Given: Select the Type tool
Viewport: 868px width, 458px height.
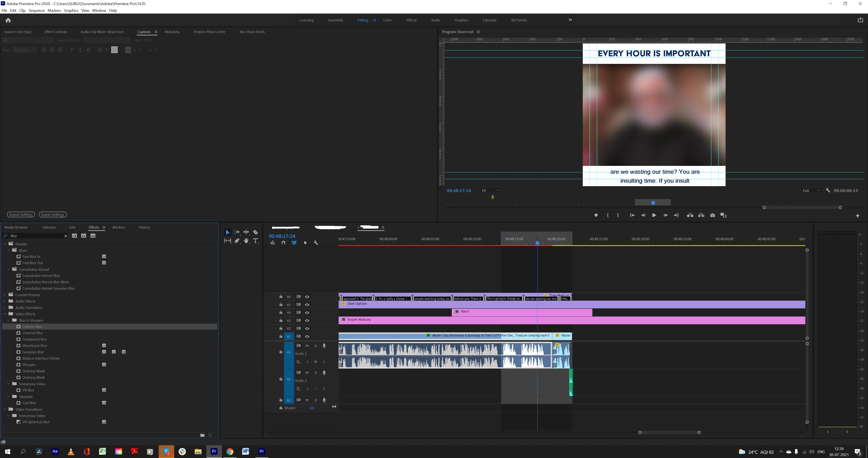Looking at the screenshot, I should click(255, 241).
